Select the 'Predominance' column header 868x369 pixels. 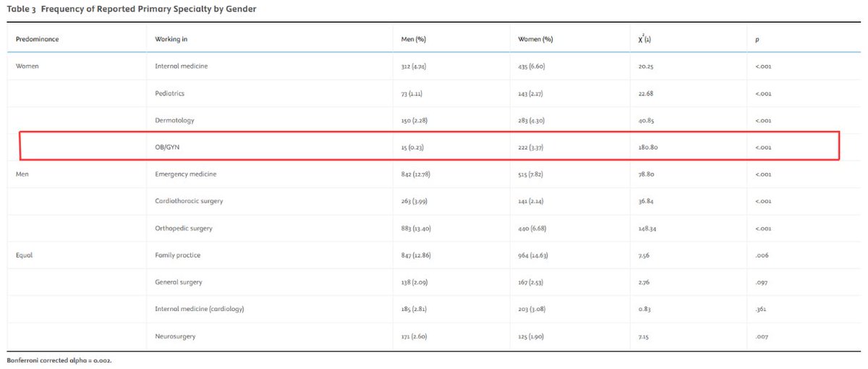point(37,39)
